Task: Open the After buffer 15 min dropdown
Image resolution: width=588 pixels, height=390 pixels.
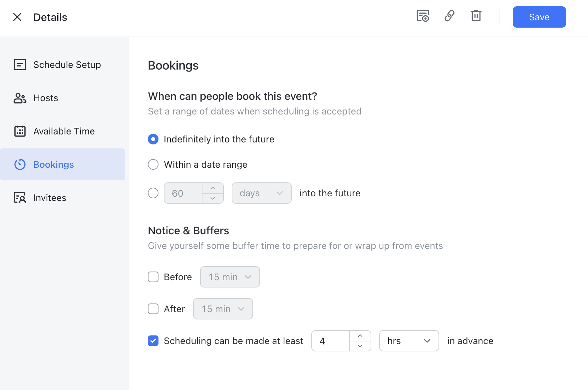Action: 223,309
